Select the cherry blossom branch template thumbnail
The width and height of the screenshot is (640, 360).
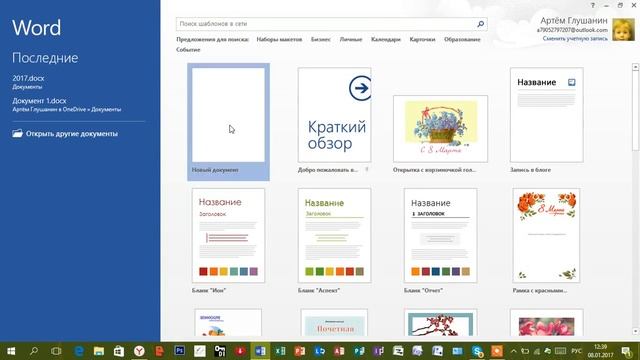click(x=440, y=323)
